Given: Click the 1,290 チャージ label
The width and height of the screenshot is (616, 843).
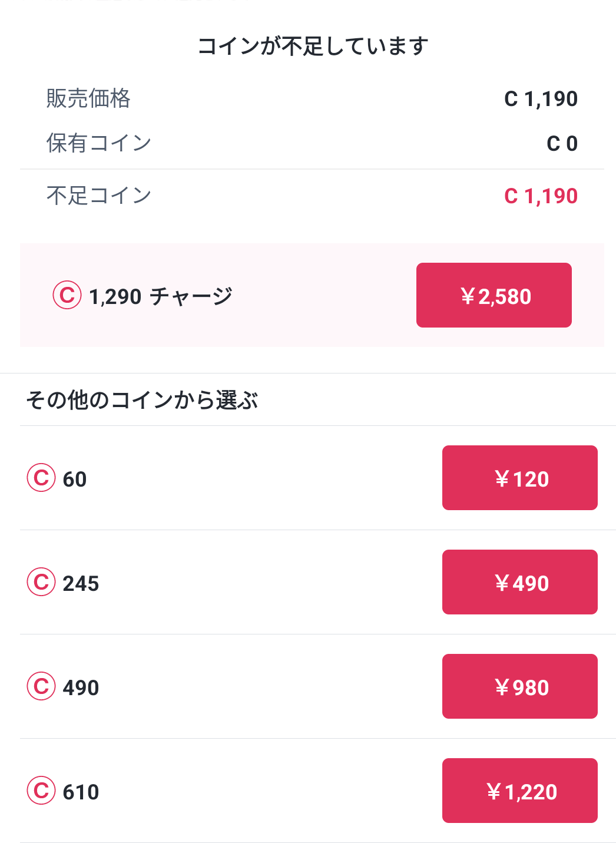Looking at the screenshot, I should click(161, 296).
